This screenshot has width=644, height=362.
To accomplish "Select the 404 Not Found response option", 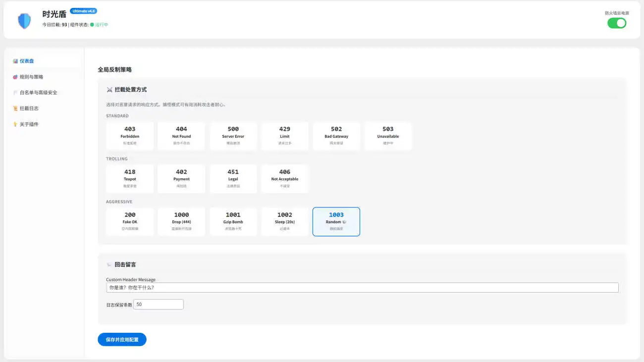I will click(x=181, y=136).
